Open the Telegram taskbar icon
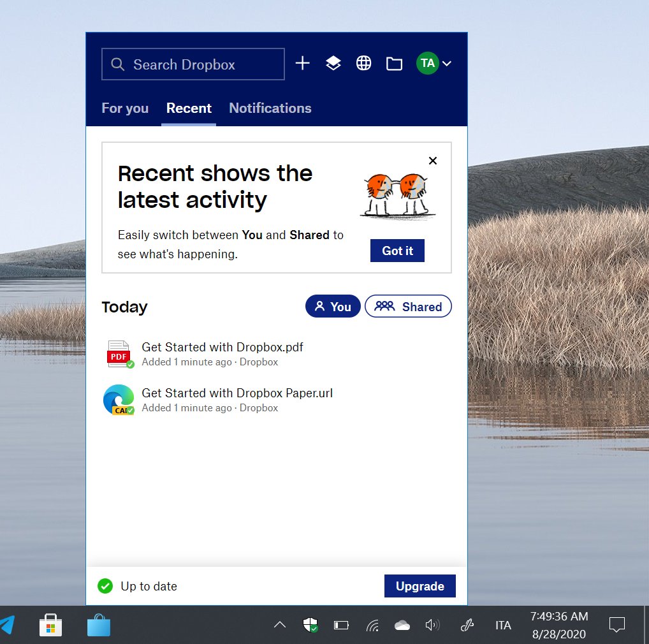This screenshot has height=644, width=649. [6, 625]
